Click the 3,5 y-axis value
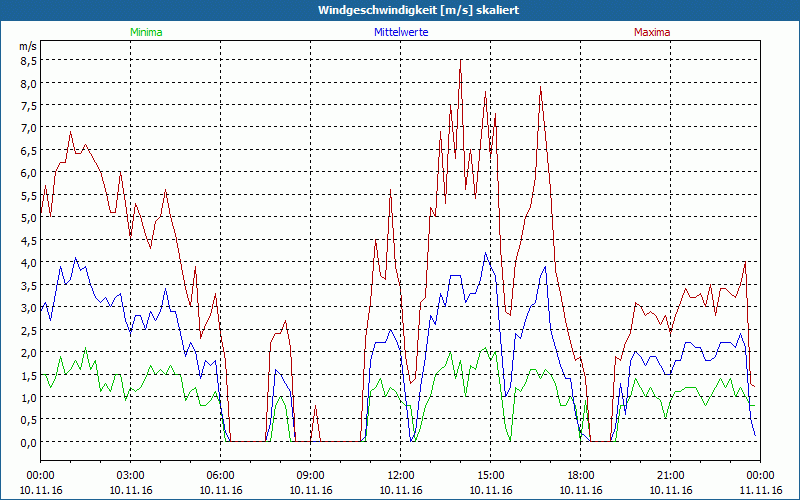 pyautogui.click(x=29, y=285)
